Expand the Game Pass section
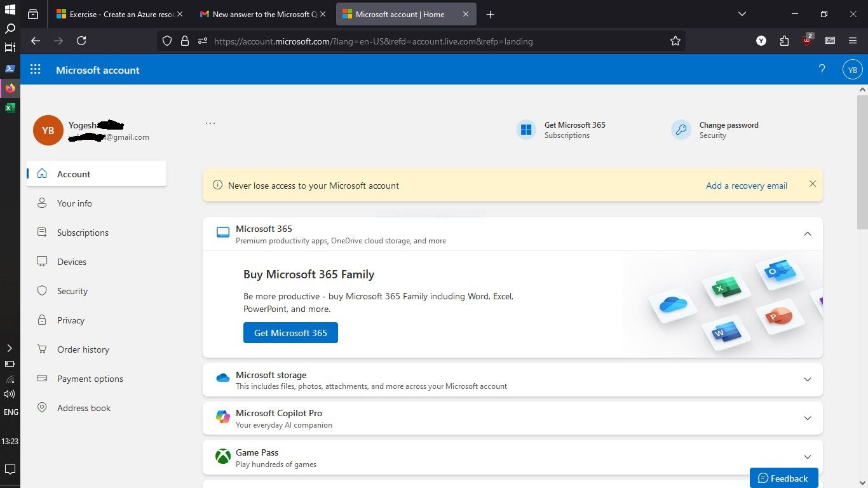 coord(808,457)
